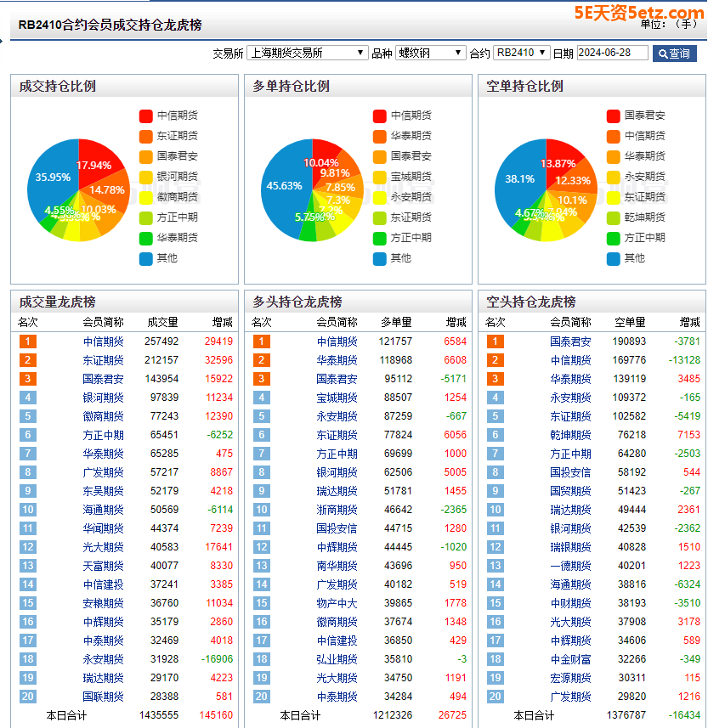This screenshot has height=728, width=708.
Task: Open 宝城期货 link in 多头持仓龙虎榜
Action: (x=337, y=398)
